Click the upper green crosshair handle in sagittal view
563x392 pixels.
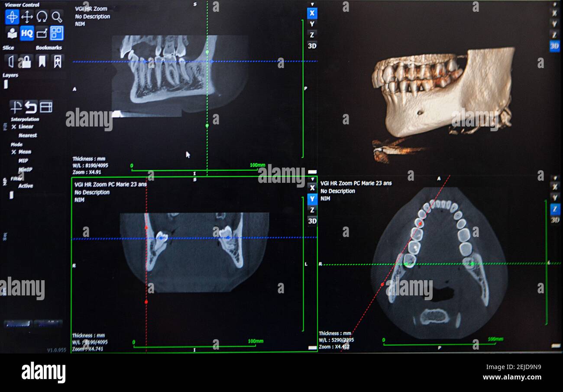coord(207,52)
